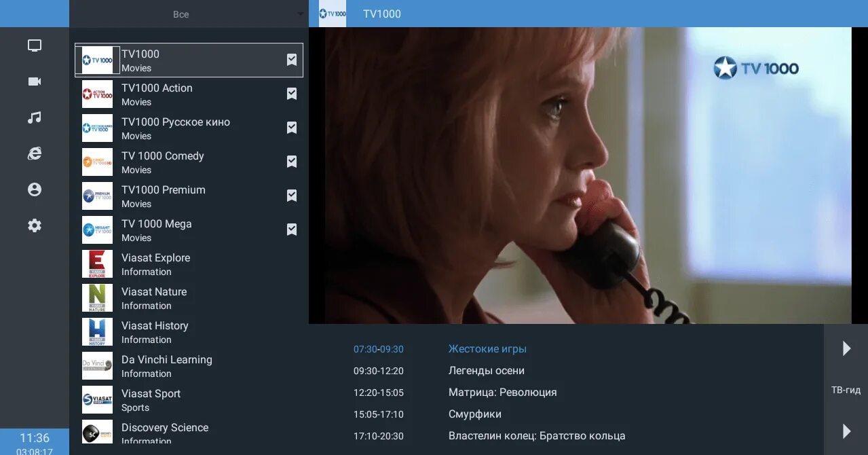Click TV 1000 Comedy channel logo
868x455 pixels.
pos(97,162)
